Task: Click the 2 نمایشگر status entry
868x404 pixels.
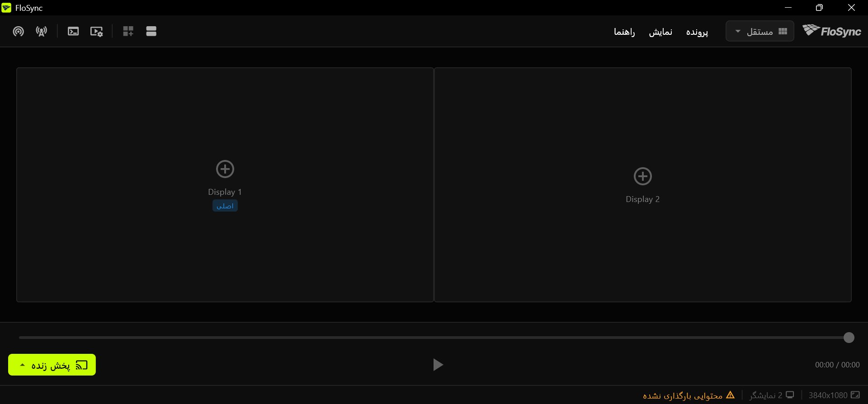Action: click(x=772, y=395)
